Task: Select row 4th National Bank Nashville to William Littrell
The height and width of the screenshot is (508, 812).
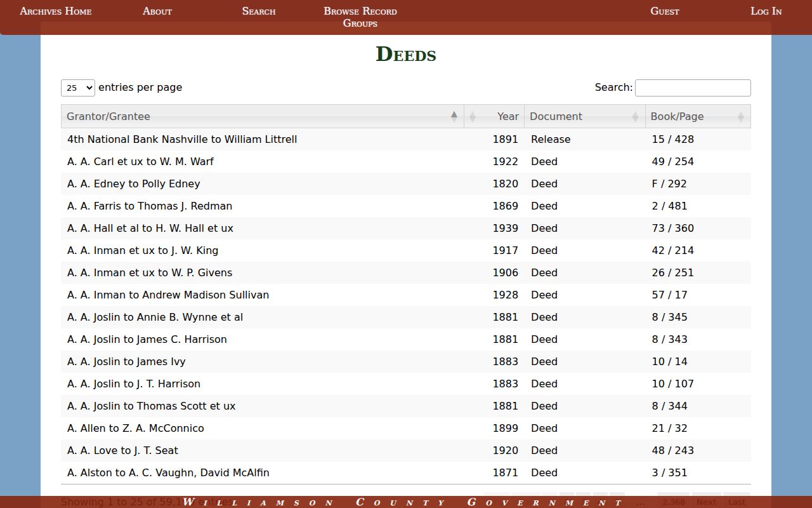Action: click(x=406, y=139)
